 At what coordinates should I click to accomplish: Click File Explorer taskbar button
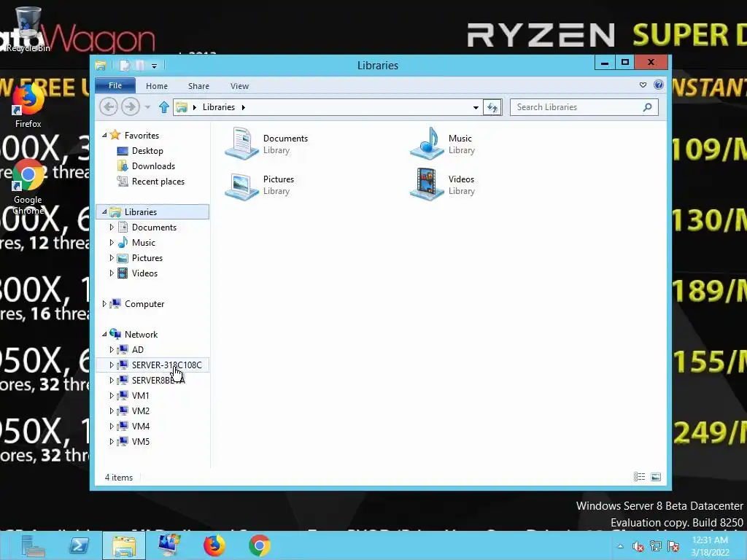pyautogui.click(x=123, y=545)
